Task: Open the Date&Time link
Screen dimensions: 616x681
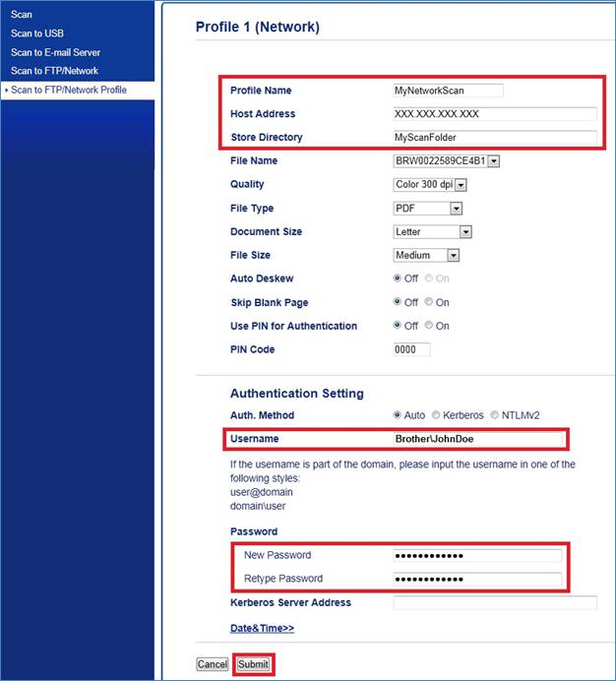Action: point(262,628)
